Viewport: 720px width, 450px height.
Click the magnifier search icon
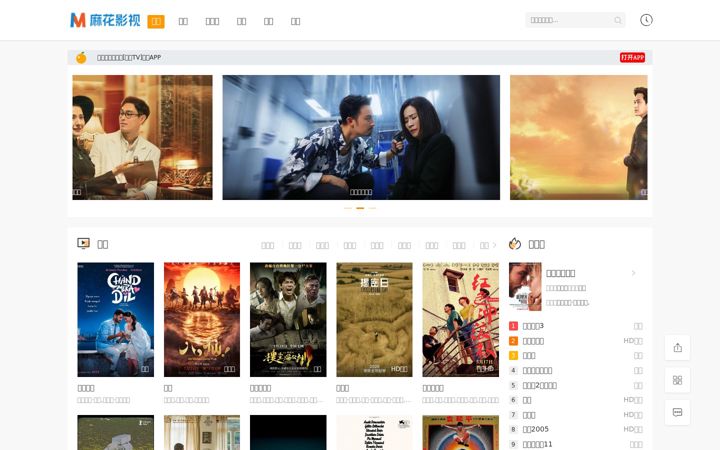pos(618,20)
